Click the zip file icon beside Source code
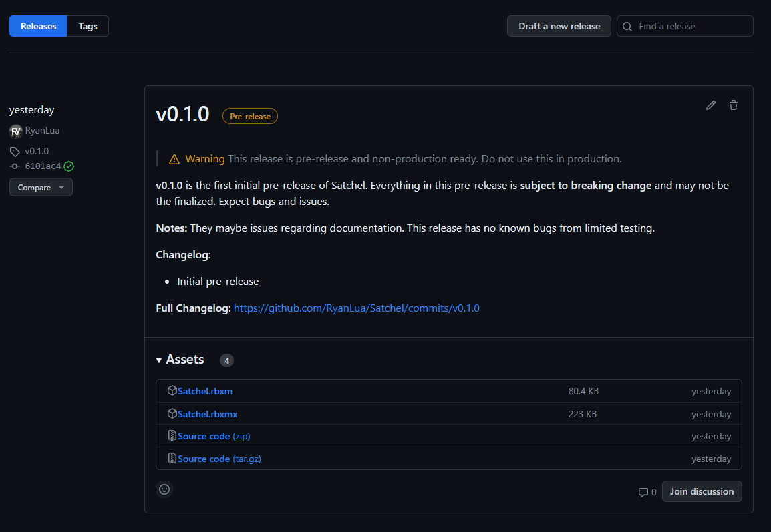The height and width of the screenshot is (532, 771). [x=172, y=436]
